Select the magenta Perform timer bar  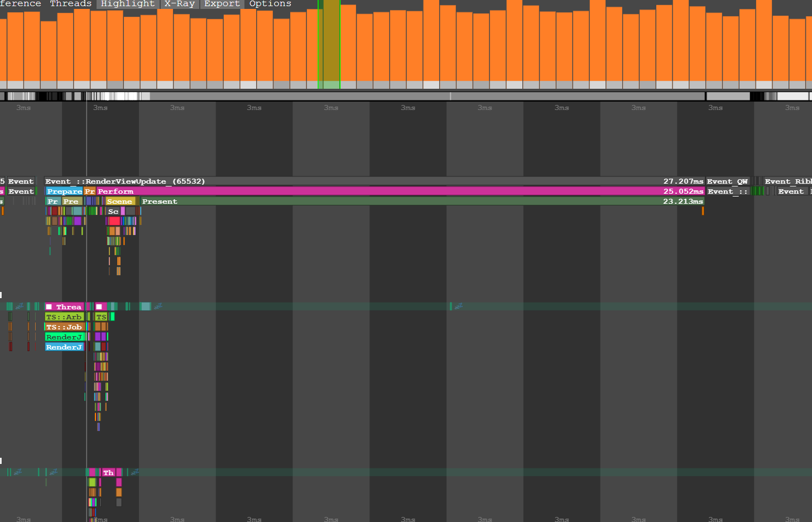coord(400,191)
